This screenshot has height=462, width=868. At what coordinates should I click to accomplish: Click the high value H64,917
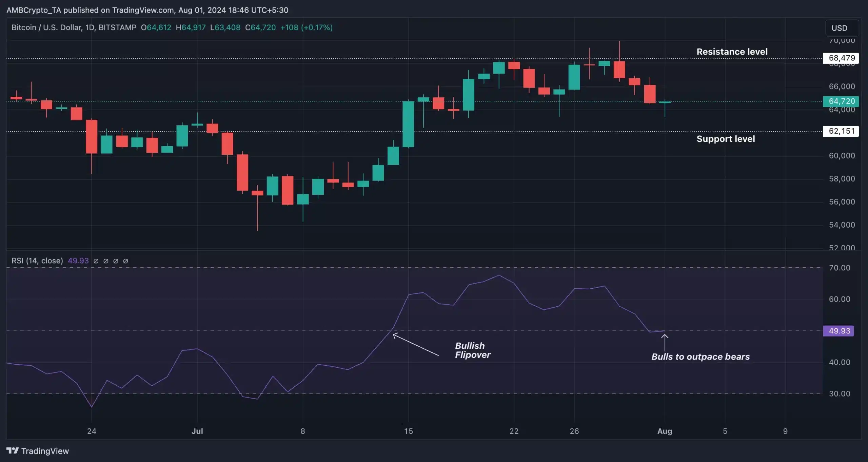pos(191,27)
